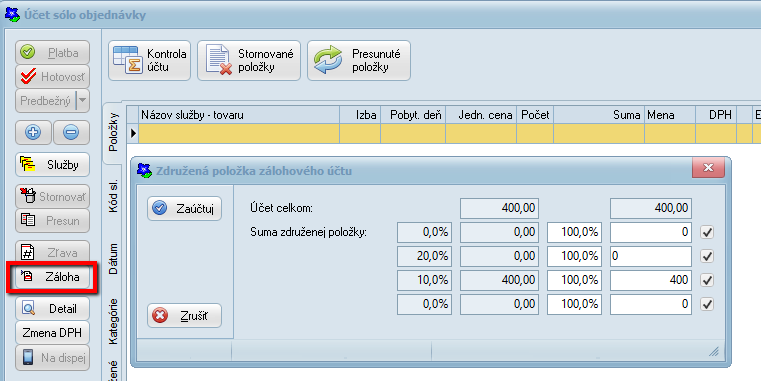Open the Služby button
Image resolution: width=761 pixels, height=381 pixels.
coord(52,165)
